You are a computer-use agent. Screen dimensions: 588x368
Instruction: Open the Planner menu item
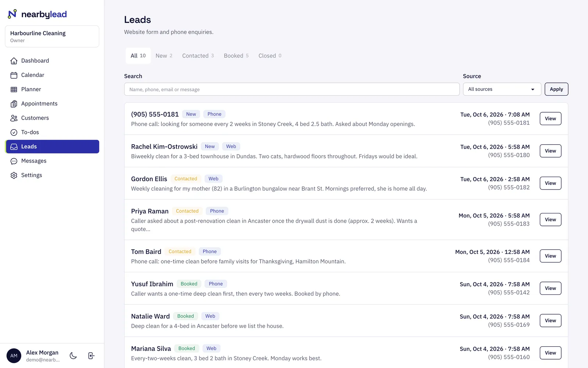pos(52,89)
